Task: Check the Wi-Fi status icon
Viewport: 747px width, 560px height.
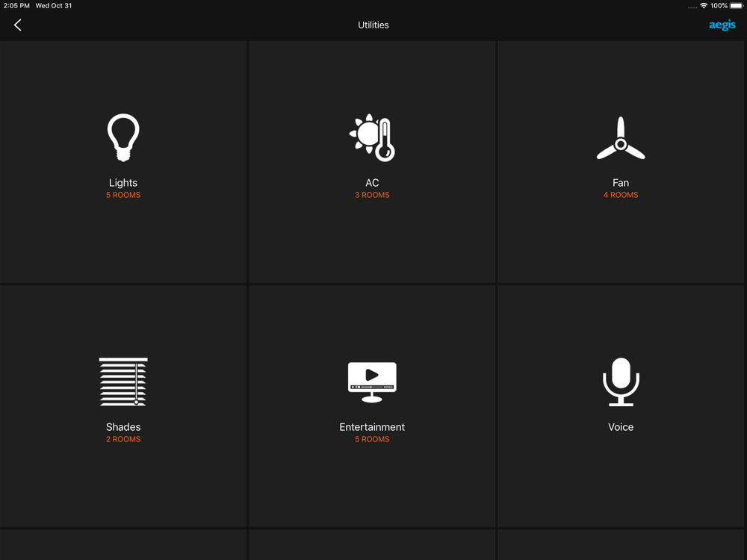Action: coord(704,6)
